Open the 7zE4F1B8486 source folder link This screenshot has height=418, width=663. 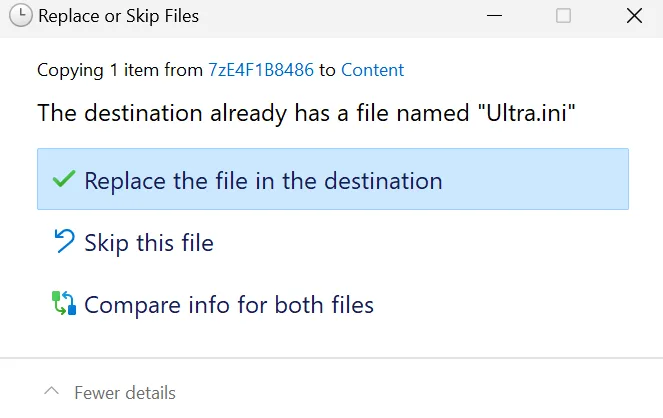[x=261, y=70]
